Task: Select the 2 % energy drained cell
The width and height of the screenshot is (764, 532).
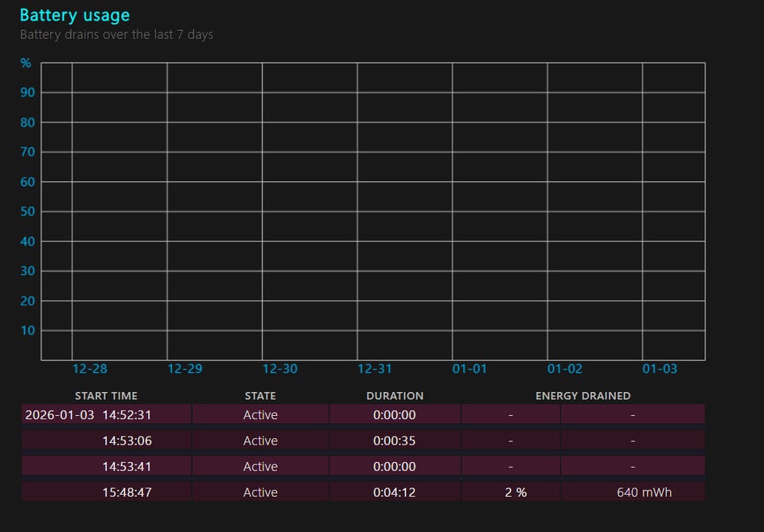Action: tap(516, 492)
